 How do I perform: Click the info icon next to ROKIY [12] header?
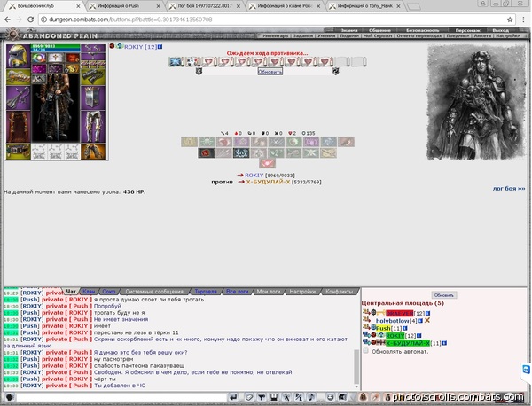tap(160, 47)
